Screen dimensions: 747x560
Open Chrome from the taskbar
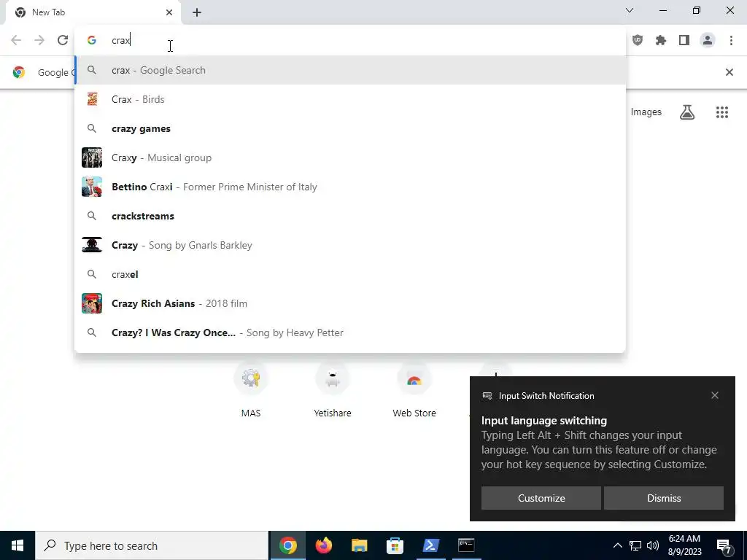287,545
